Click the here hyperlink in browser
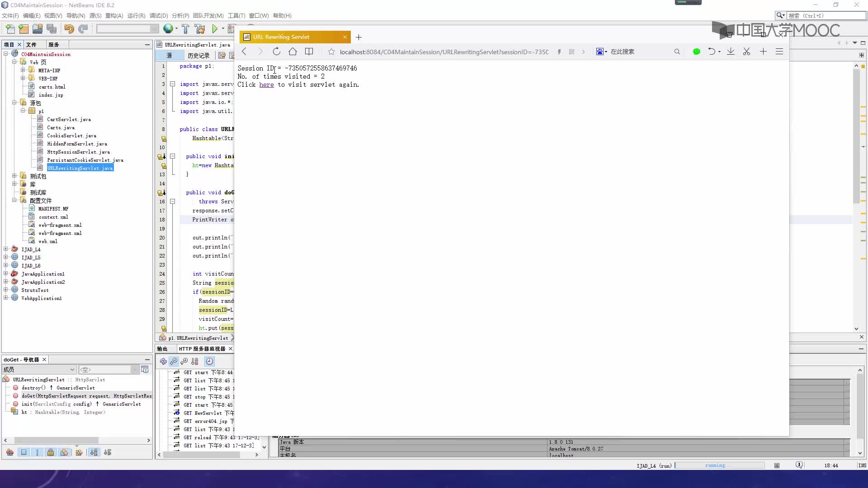 click(266, 84)
